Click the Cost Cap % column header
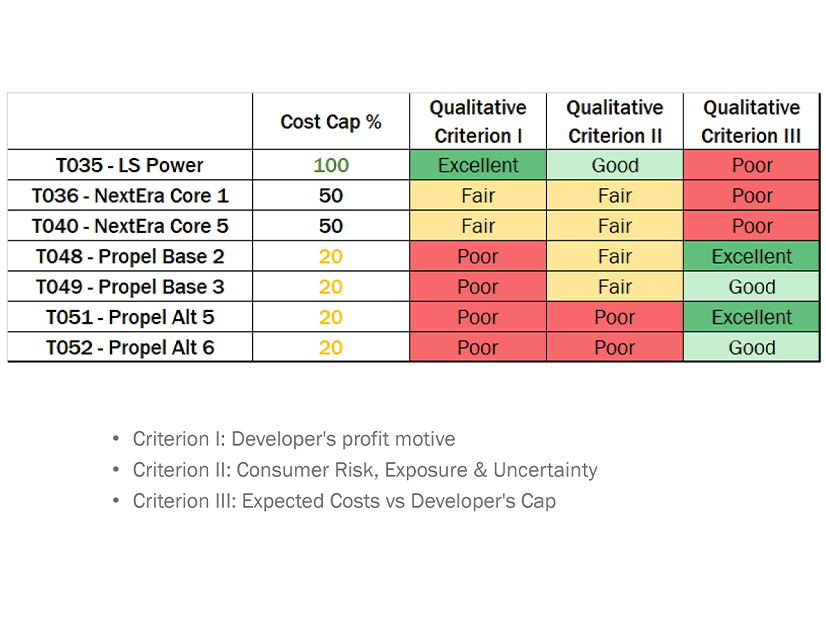 click(331, 122)
